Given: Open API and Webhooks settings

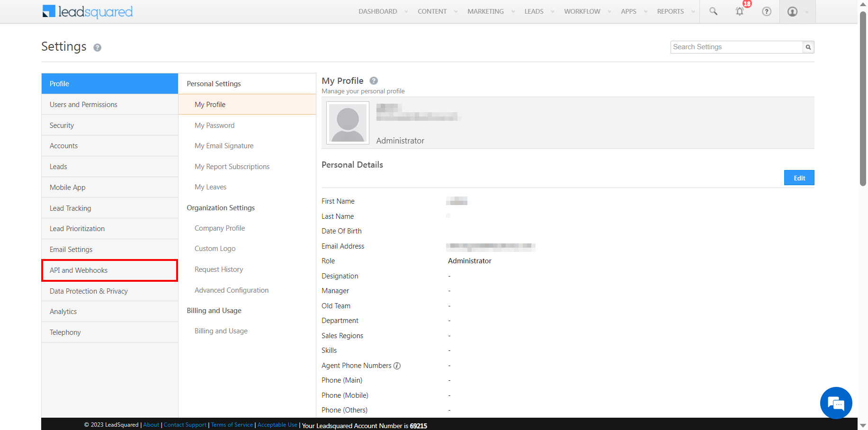Looking at the screenshot, I should click(x=110, y=270).
